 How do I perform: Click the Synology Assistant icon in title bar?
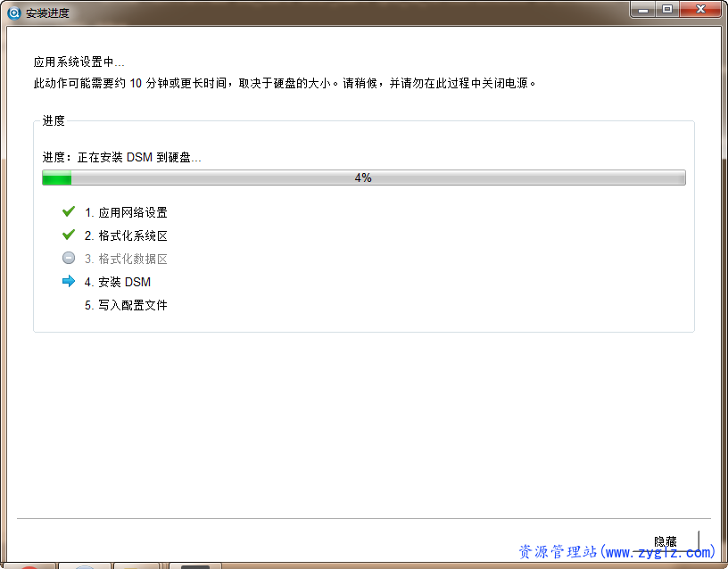(x=14, y=13)
